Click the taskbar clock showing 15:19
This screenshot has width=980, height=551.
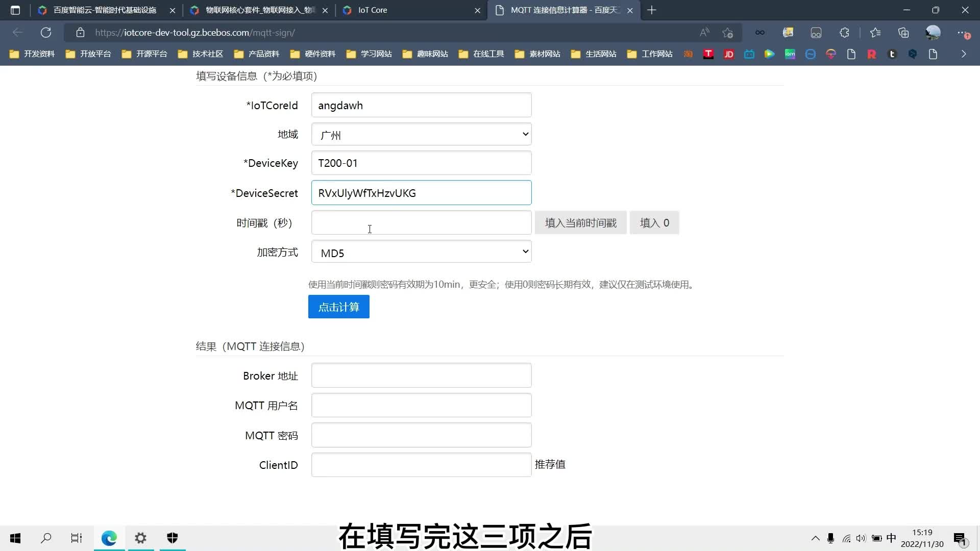coord(922,538)
